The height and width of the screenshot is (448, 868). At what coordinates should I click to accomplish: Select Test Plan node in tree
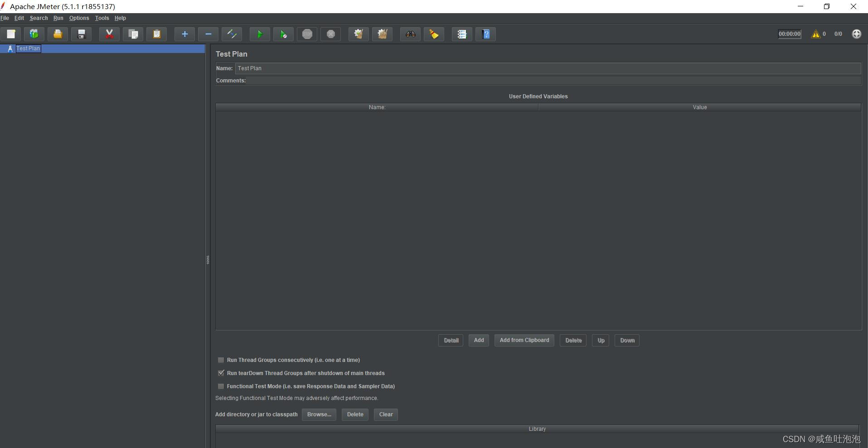point(28,48)
